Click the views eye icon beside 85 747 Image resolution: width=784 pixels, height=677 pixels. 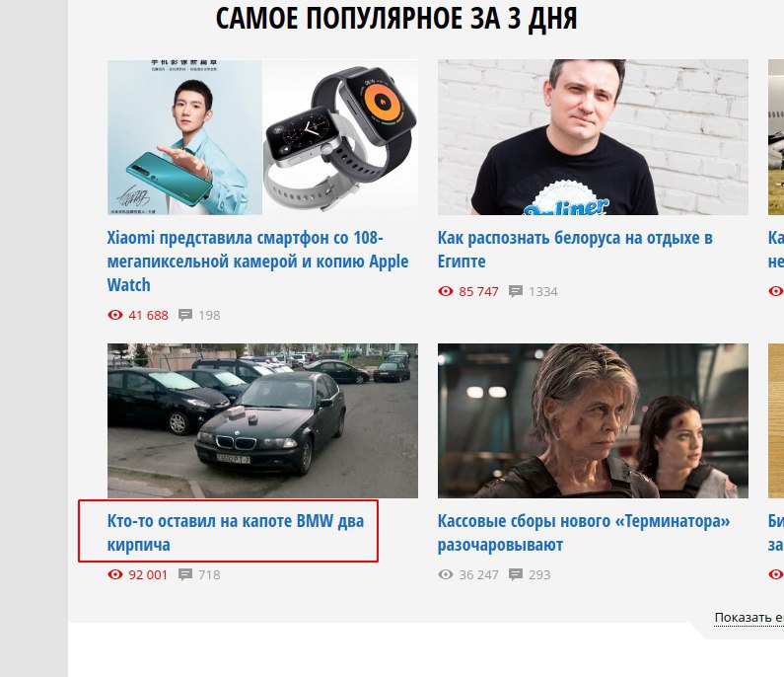(446, 291)
